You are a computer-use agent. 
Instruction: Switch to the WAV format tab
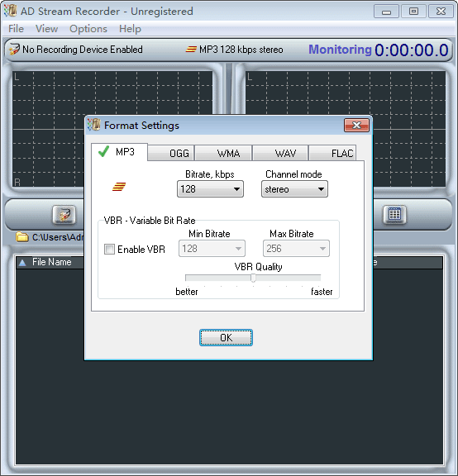coord(280,153)
